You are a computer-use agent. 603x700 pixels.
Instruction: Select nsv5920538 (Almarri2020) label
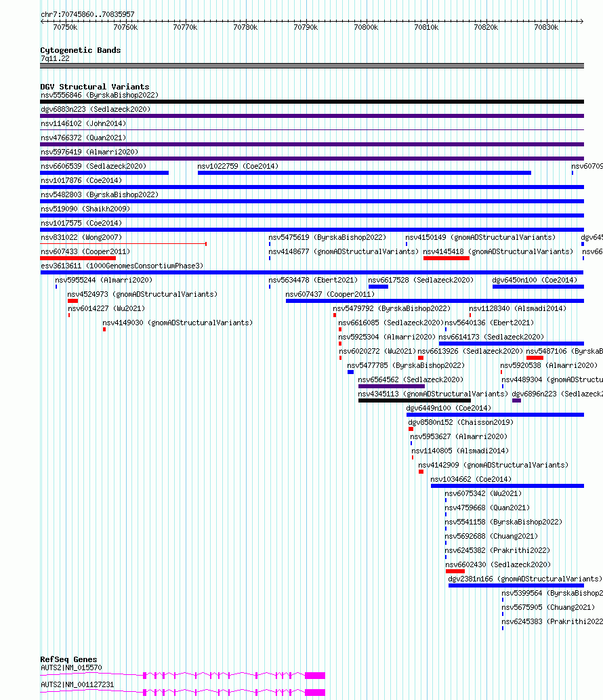[x=549, y=367]
